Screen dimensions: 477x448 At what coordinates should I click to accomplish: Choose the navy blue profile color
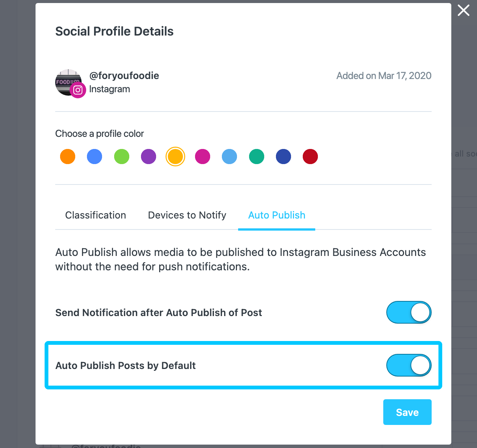point(283,157)
